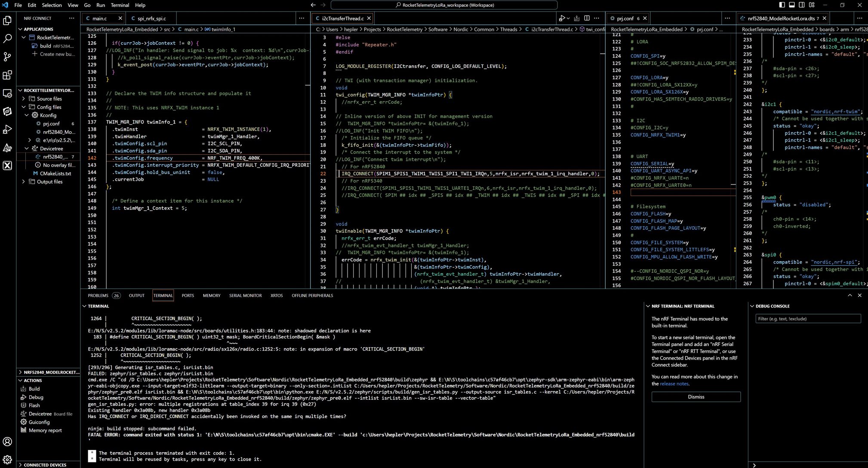Collapse the RocketTelemetr... application node
This screenshot has height=468, width=868.
tap(24, 37)
